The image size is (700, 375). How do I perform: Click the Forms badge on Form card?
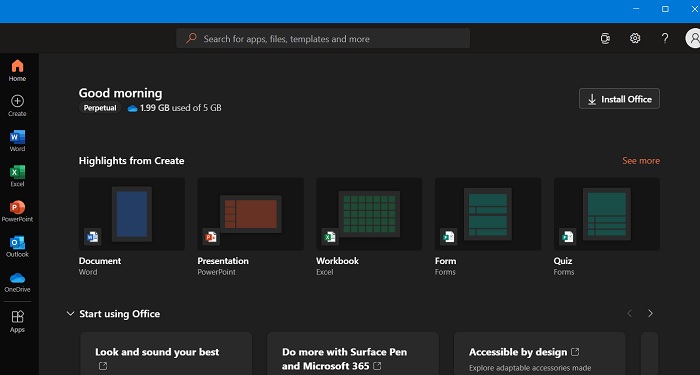tap(449, 237)
